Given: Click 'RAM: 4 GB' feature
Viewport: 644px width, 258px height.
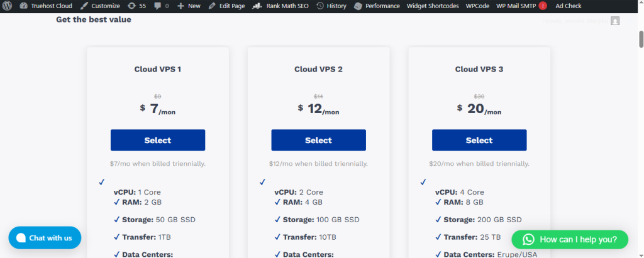Looking at the screenshot, I should point(299,202).
